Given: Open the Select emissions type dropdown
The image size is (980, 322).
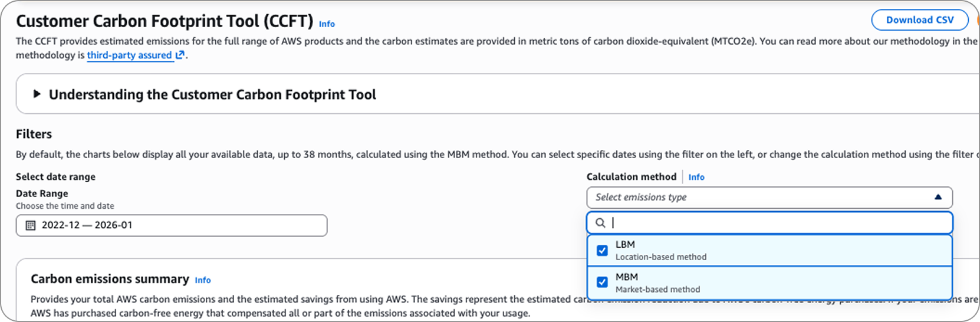Looking at the screenshot, I should (x=761, y=197).
